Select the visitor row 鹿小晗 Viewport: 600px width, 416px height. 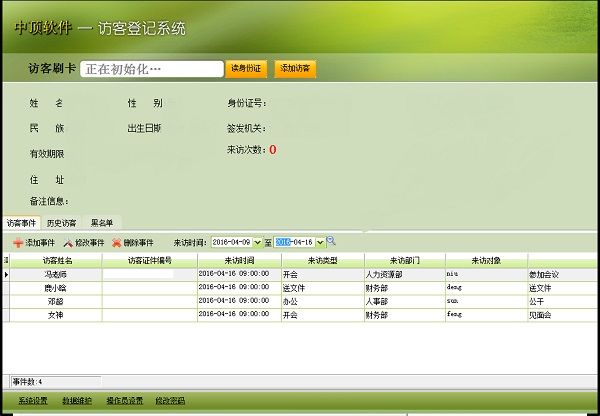click(x=56, y=288)
